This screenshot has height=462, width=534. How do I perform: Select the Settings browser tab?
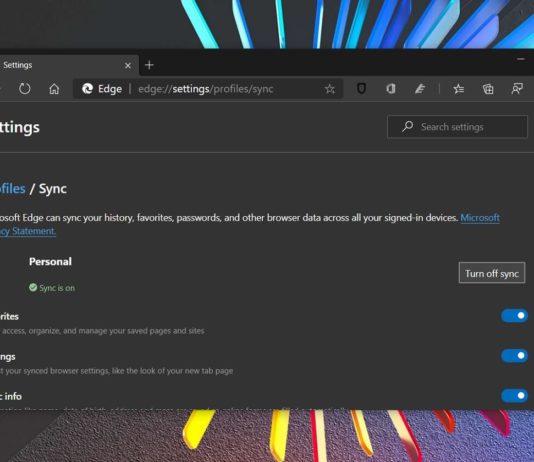pyautogui.click(x=68, y=65)
